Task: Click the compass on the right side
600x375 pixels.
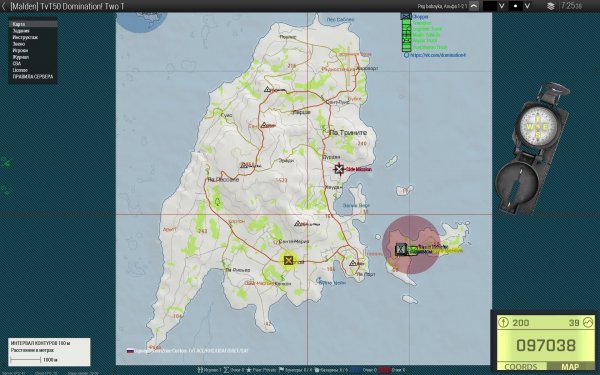Action: 532,148
